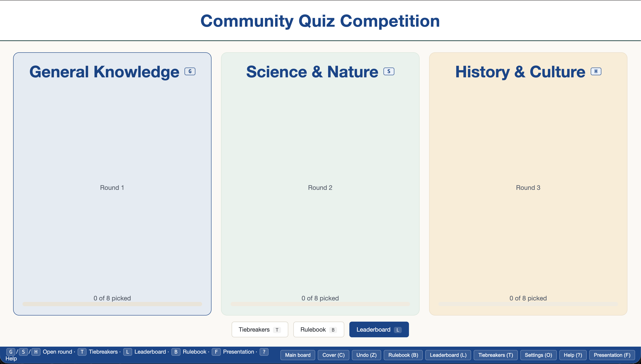Open the Tiebreakers button below the rounds
The width and height of the screenshot is (641, 364).
(260, 329)
